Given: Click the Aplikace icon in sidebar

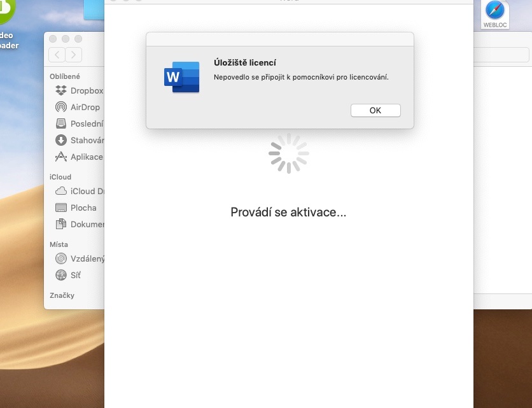Looking at the screenshot, I should [x=61, y=157].
